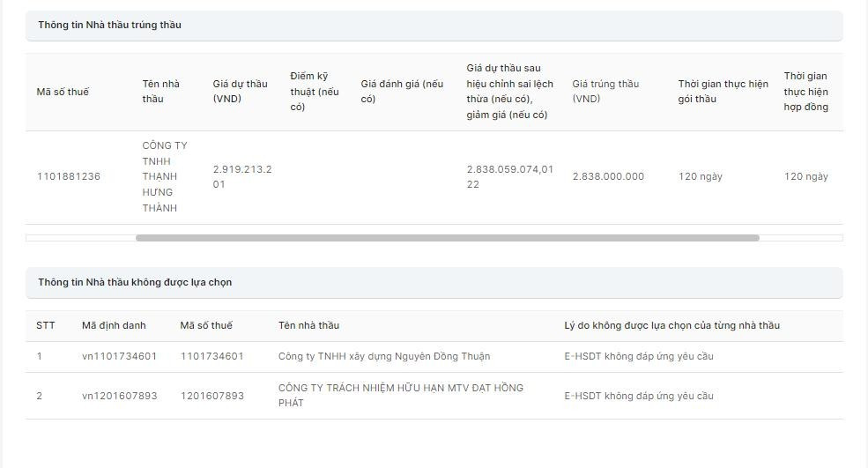
Task: Select the tax code 1101881236 cell
Action: point(69,176)
